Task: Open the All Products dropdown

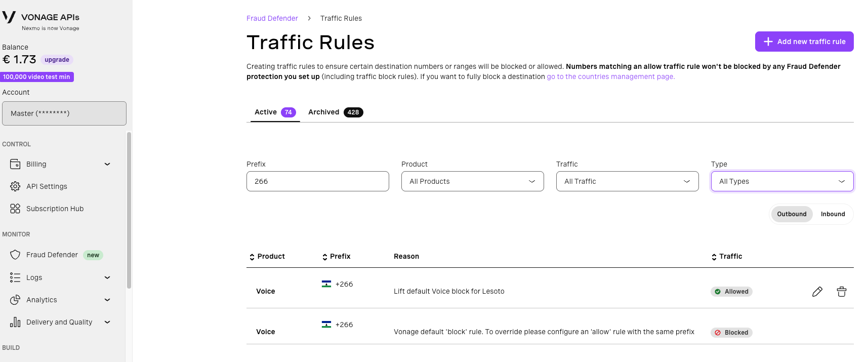Action: click(x=473, y=181)
